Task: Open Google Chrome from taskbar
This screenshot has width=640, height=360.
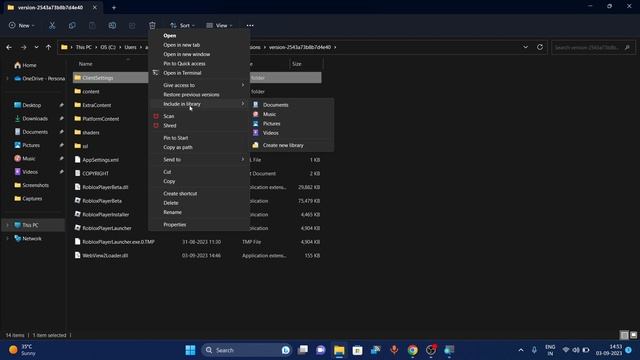Action: click(x=412, y=350)
